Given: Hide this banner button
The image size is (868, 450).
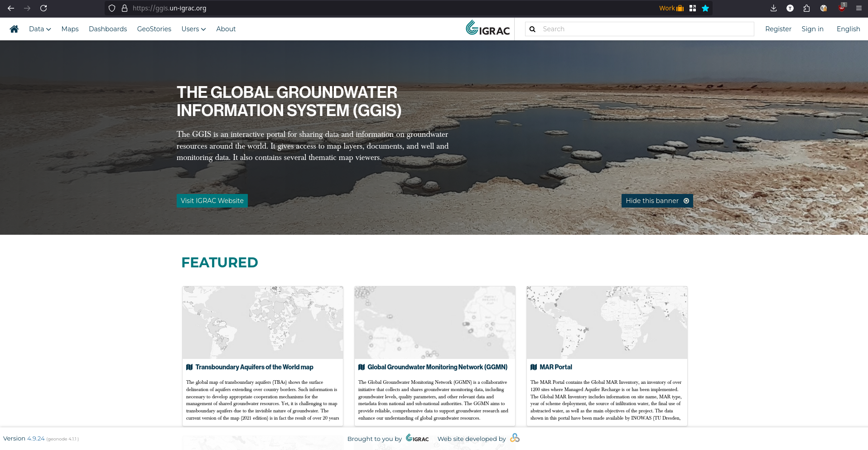Looking at the screenshot, I should pyautogui.click(x=657, y=201).
